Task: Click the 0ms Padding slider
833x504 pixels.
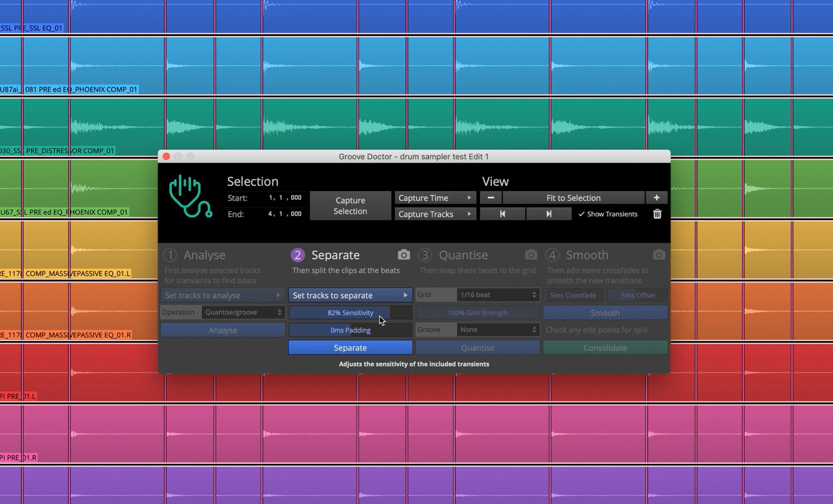Action: 350,330
